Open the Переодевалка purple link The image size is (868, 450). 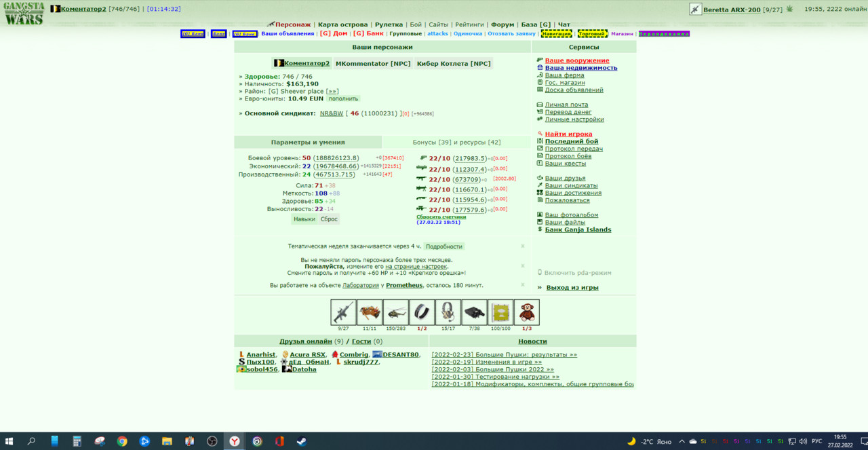664,34
